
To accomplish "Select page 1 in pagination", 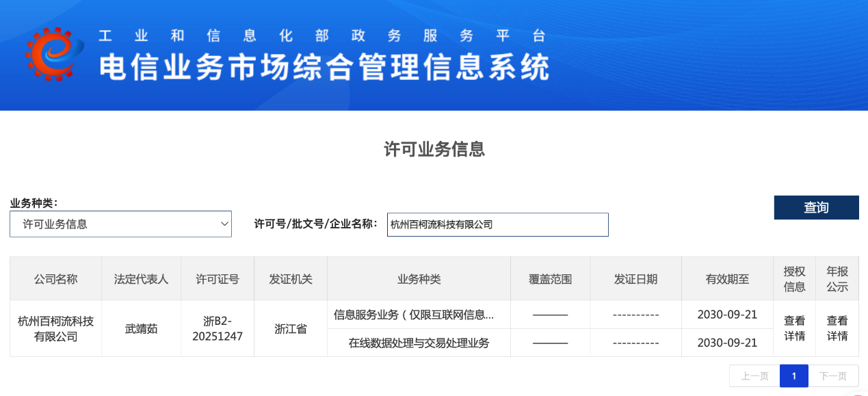I will (794, 376).
